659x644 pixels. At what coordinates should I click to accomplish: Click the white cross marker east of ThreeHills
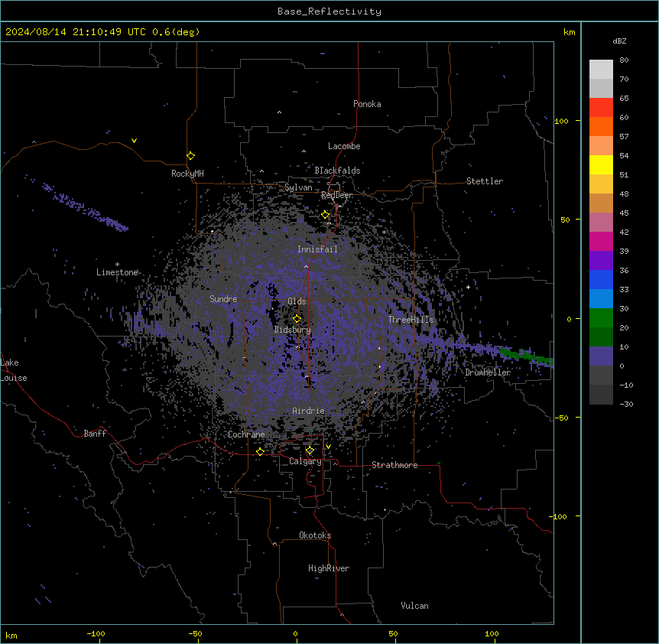pos(468,287)
